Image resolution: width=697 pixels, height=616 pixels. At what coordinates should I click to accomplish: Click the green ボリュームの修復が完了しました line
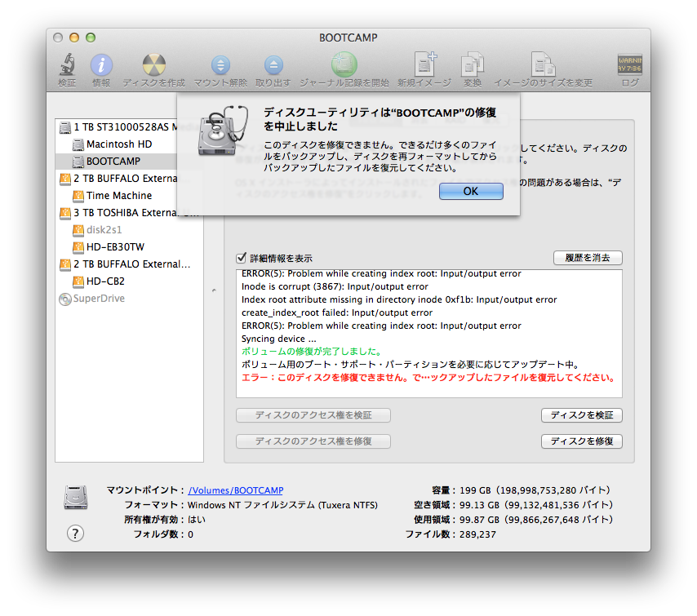click(x=312, y=352)
